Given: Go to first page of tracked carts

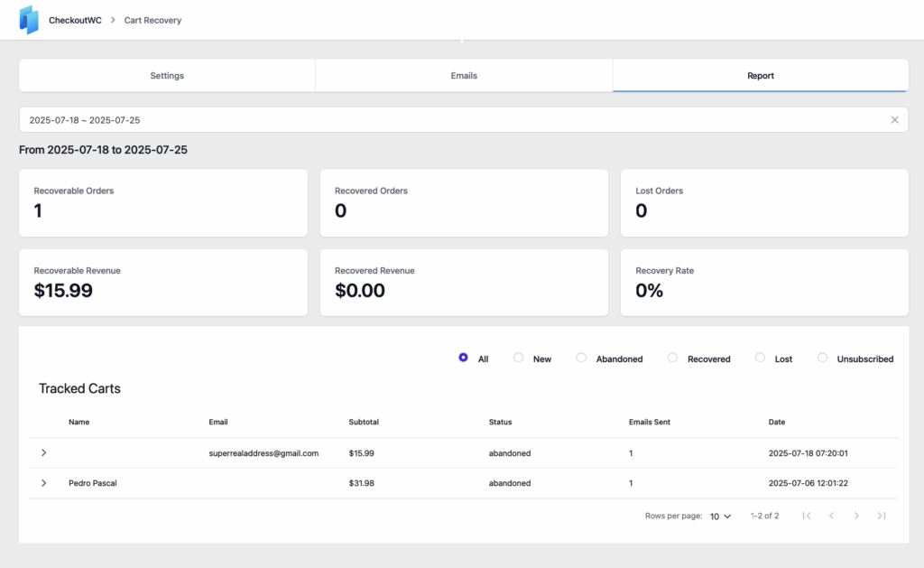Looking at the screenshot, I should (807, 516).
